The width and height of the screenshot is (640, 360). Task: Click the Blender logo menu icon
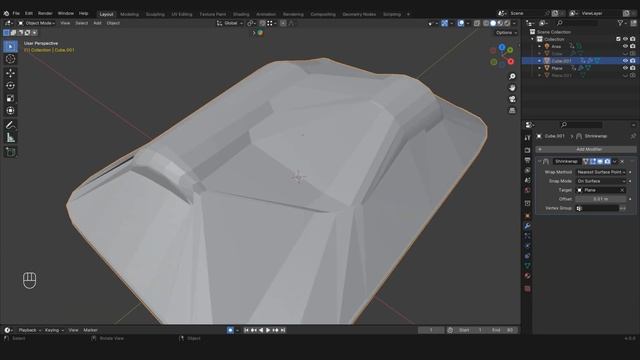pos(6,13)
